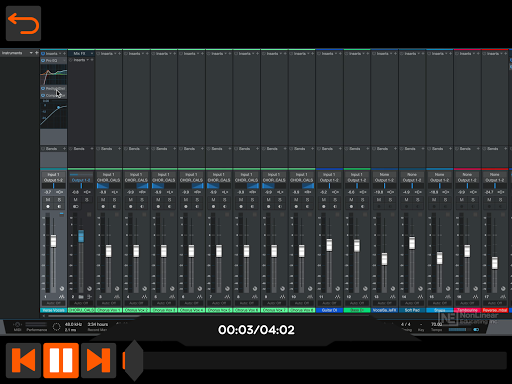The width and height of the screenshot is (512, 384).
Task: Enable input monitoring on Chorus Vox 2 channel
Action: click(142, 207)
